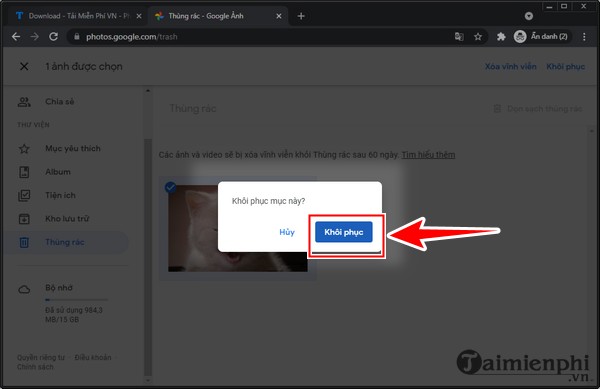This screenshot has height=389, width=600.
Task: Open the Ẩn danh incognito profile
Action: 541,37
